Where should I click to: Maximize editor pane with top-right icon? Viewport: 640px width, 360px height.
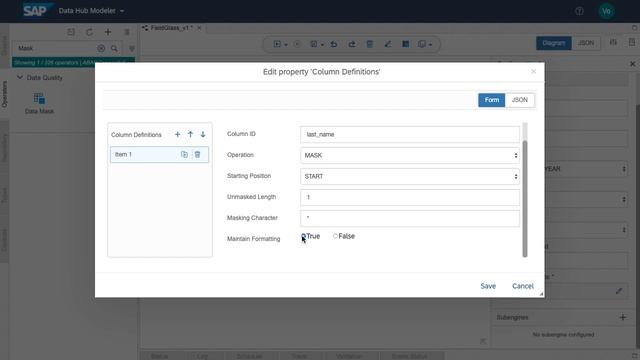pos(634,28)
